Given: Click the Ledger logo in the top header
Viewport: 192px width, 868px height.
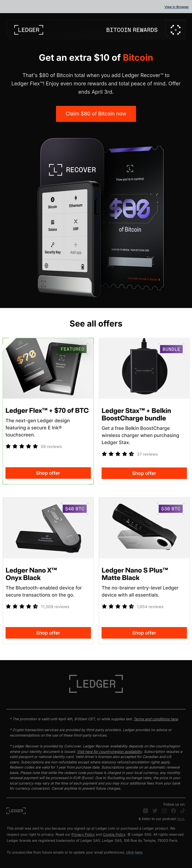Looking at the screenshot, I should 29,30.
